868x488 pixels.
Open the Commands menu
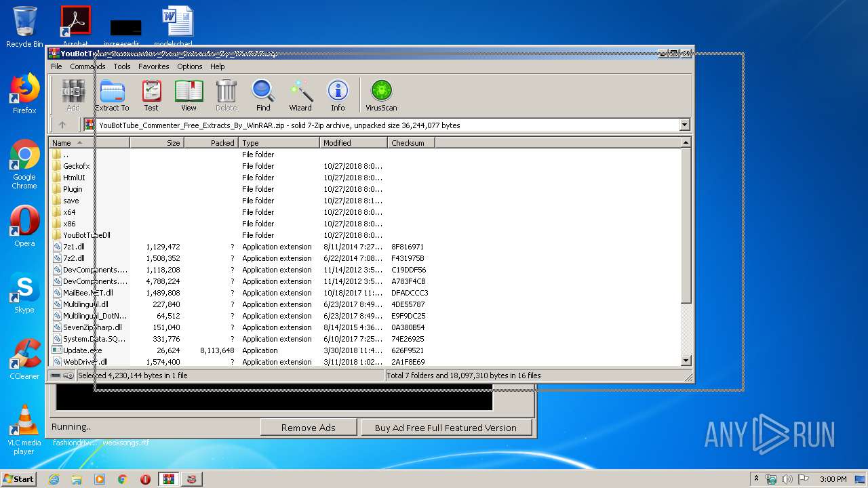tap(87, 66)
